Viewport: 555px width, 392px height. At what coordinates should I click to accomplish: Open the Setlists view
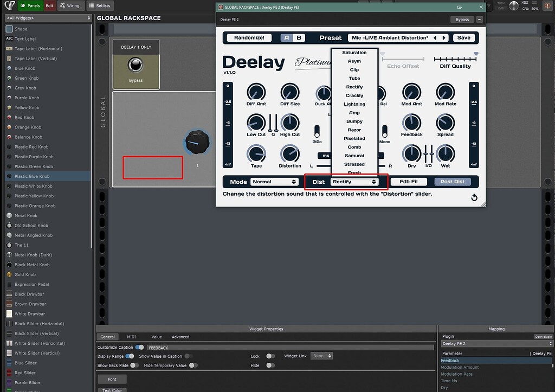click(x=100, y=5)
